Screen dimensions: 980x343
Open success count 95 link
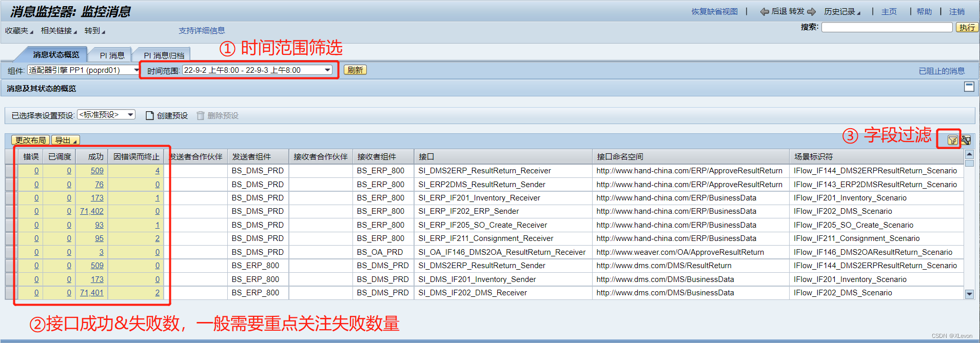coord(99,238)
